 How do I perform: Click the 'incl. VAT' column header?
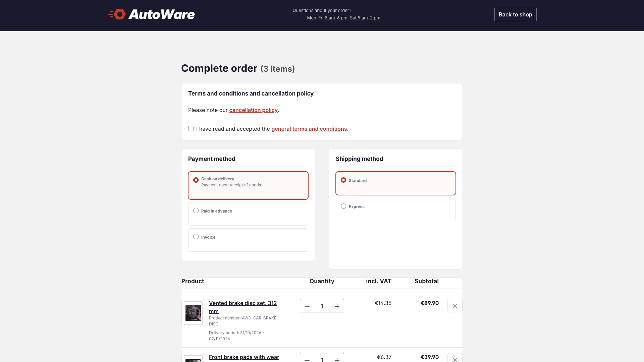tap(378, 281)
